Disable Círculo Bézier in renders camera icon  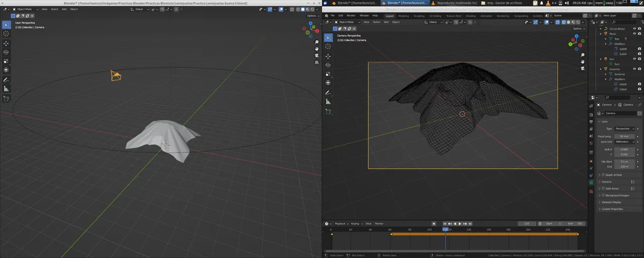(639, 29)
